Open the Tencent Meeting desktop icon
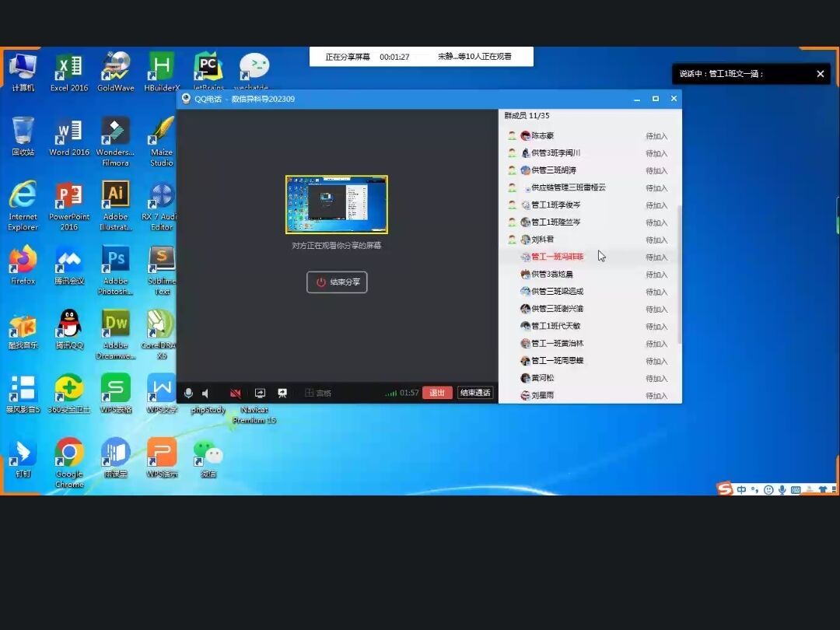 coord(69,260)
